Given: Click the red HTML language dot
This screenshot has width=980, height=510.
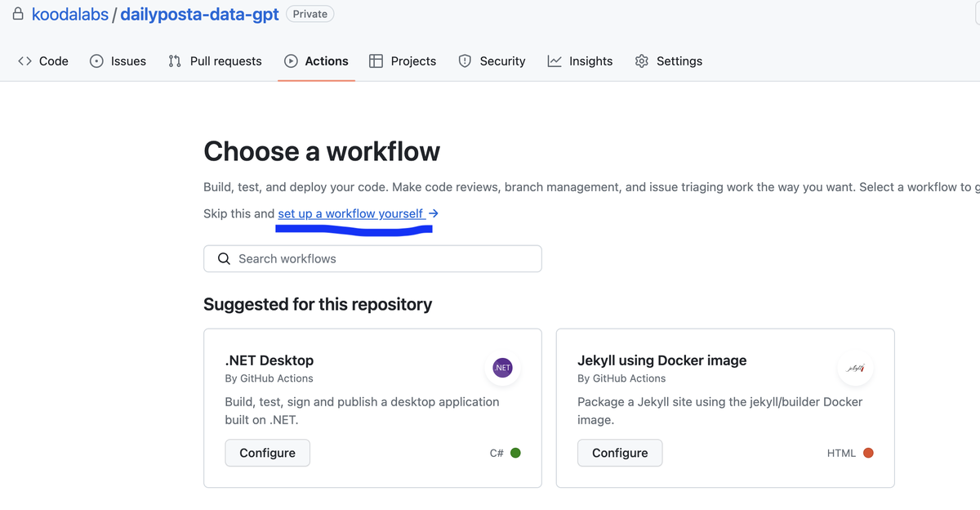Looking at the screenshot, I should tap(868, 453).
